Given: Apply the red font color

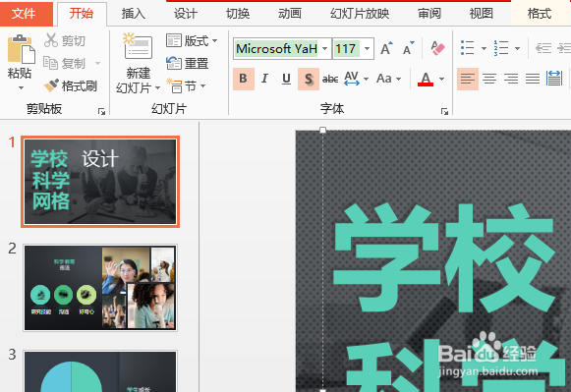Looking at the screenshot, I should (426, 79).
